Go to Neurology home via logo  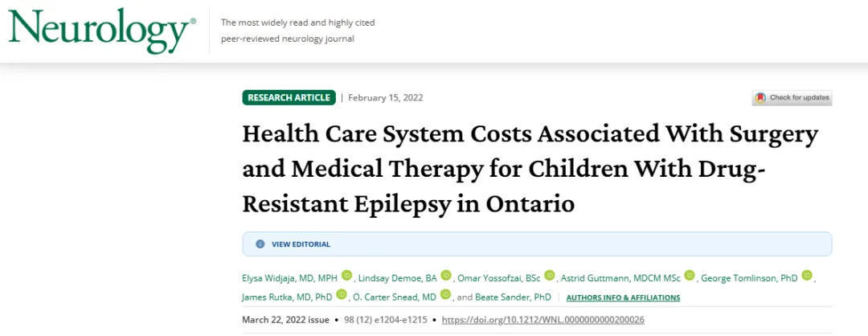tap(102, 31)
